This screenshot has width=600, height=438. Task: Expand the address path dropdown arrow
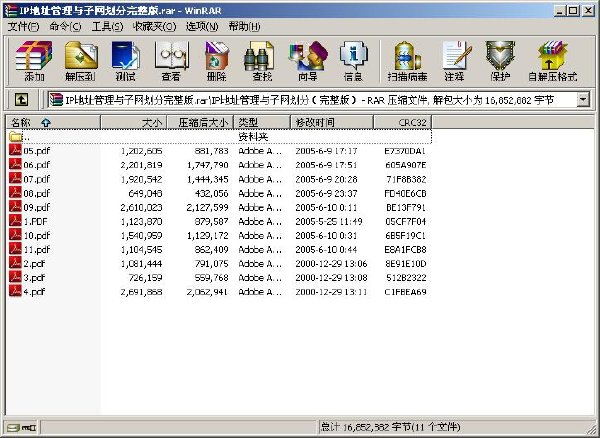[x=583, y=100]
